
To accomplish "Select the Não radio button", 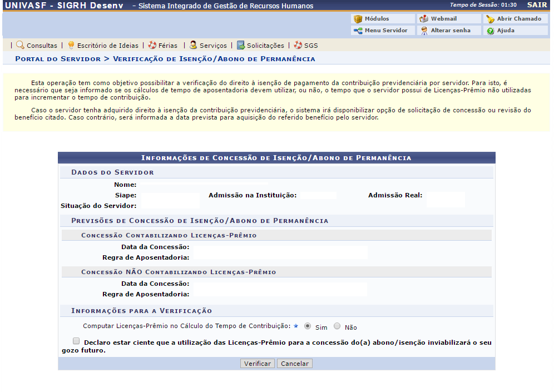I will [337, 326].
